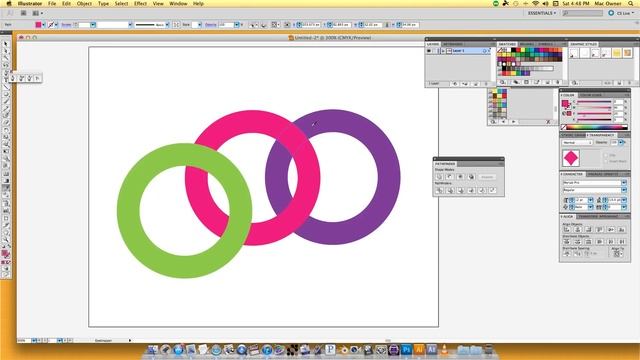Click Exclude in Pathfinder shape modes

(x=471, y=177)
